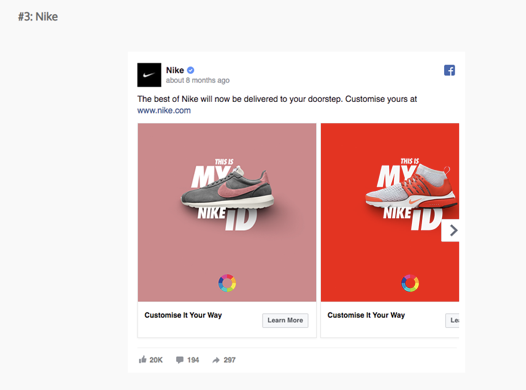Click the 'about 8 months ago' timestamp

(x=198, y=80)
